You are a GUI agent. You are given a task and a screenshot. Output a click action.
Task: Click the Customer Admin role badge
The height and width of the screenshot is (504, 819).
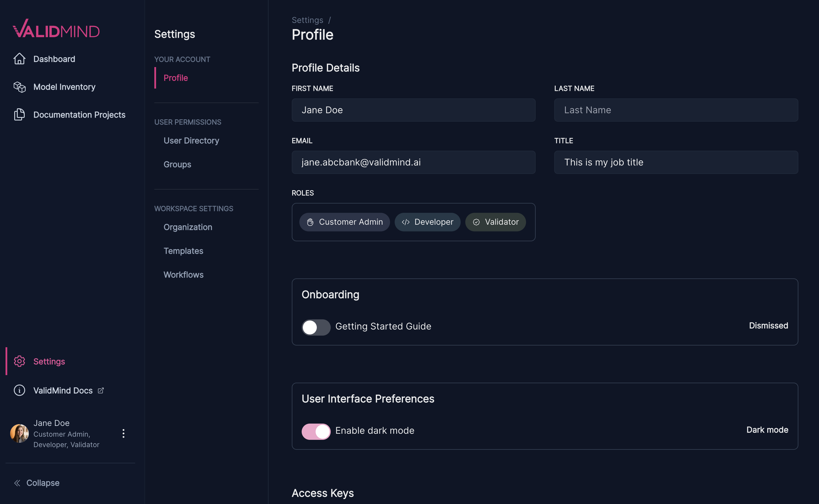point(344,222)
